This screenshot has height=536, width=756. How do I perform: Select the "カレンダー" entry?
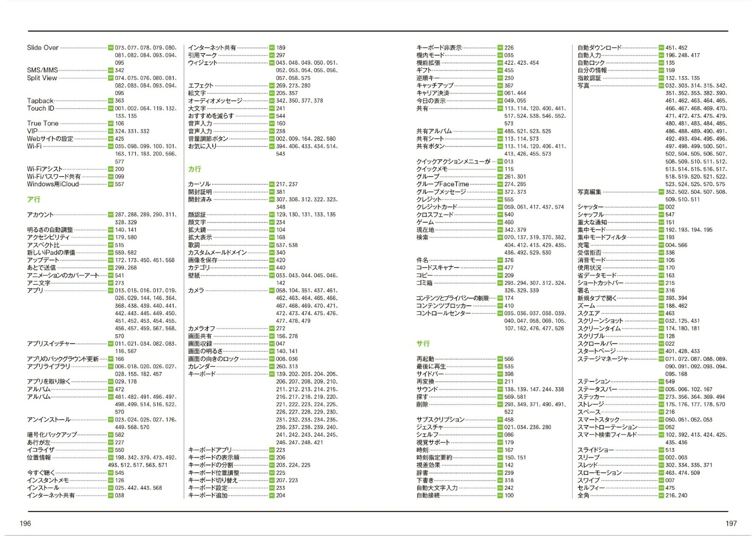pyautogui.click(x=202, y=366)
